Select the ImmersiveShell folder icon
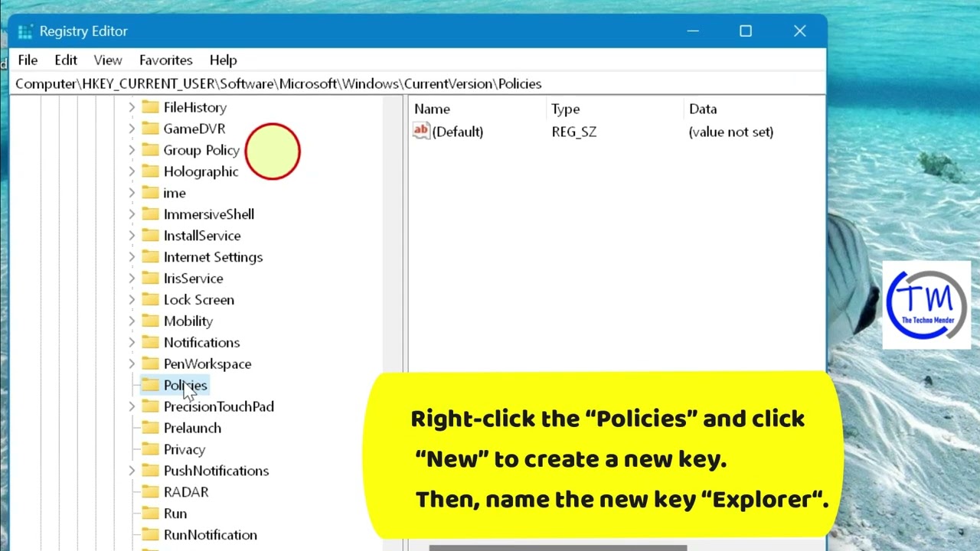The image size is (980, 551). (x=150, y=214)
